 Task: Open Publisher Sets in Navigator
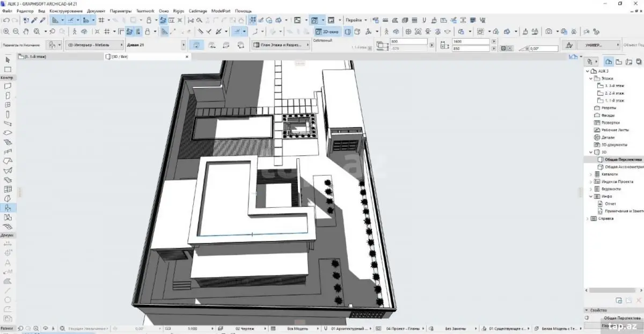pos(638,62)
